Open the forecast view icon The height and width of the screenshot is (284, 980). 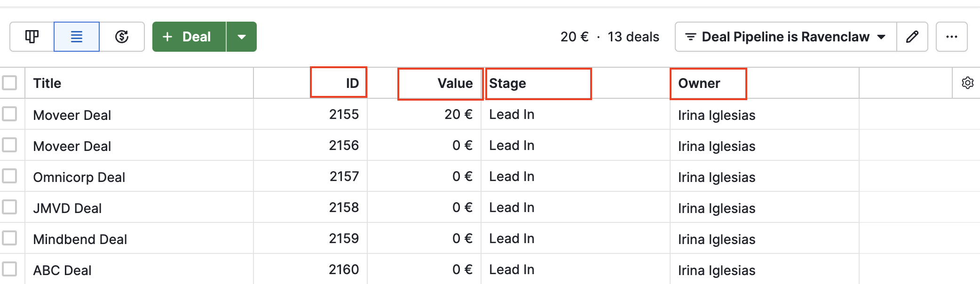(x=122, y=37)
